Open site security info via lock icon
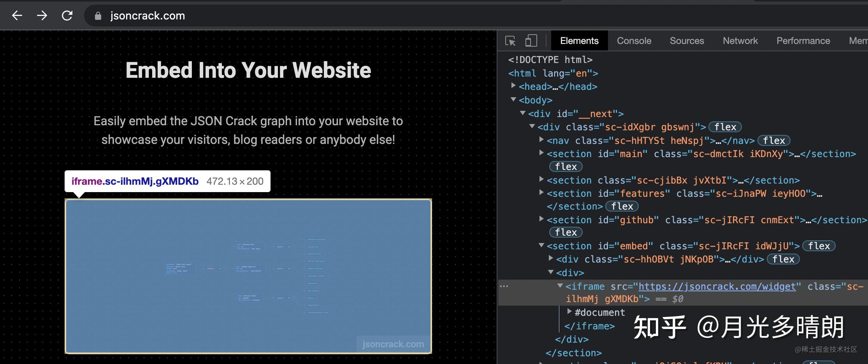868x364 pixels. pyautogui.click(x=98, y=16)
